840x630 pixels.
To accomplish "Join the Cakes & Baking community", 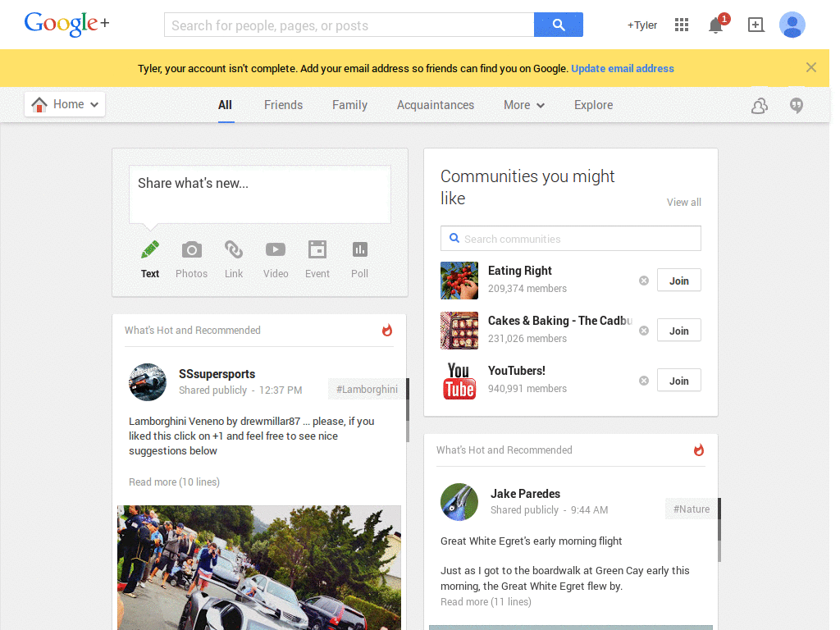I will tap(678, 331).
